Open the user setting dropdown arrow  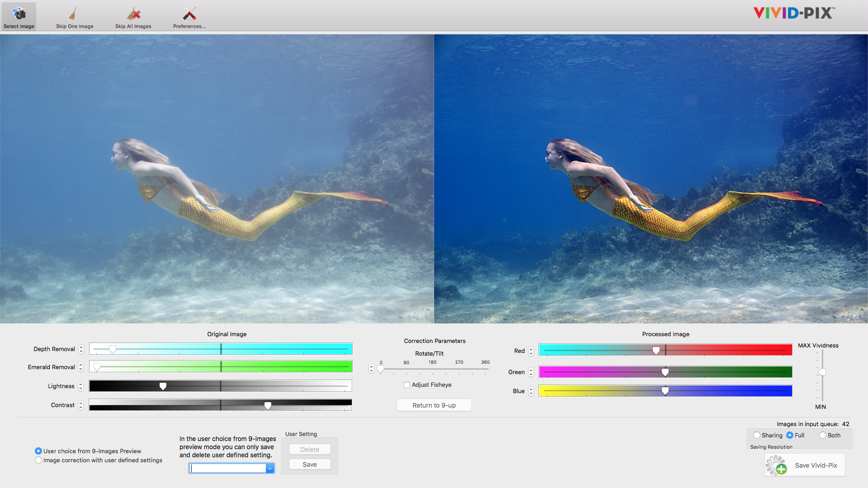tap(270, 469)
